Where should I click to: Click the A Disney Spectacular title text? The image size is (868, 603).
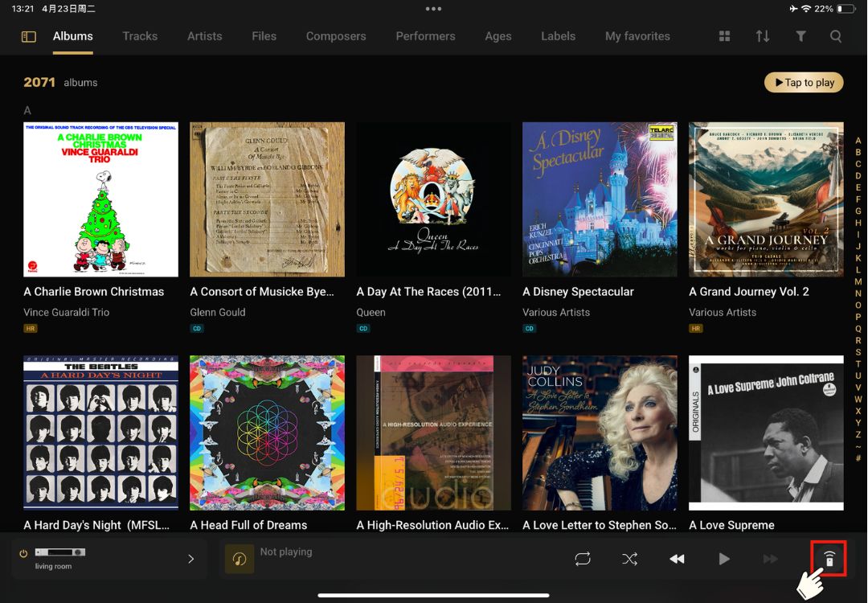pos(578,292)
